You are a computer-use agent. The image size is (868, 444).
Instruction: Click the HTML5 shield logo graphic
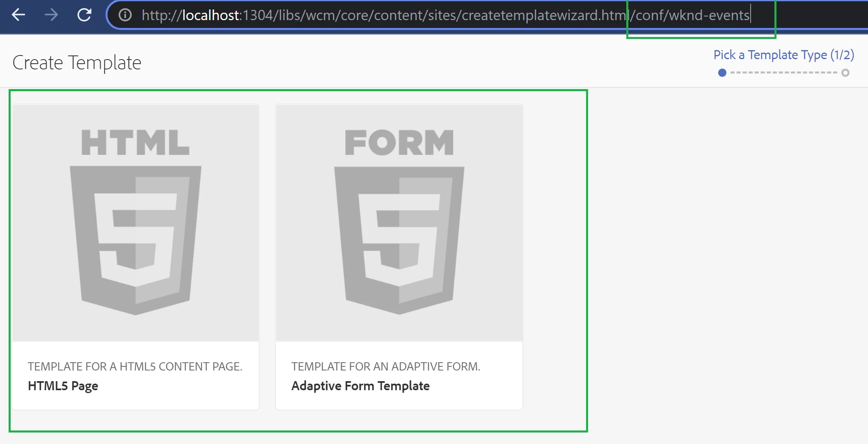(x=135, y=240)
